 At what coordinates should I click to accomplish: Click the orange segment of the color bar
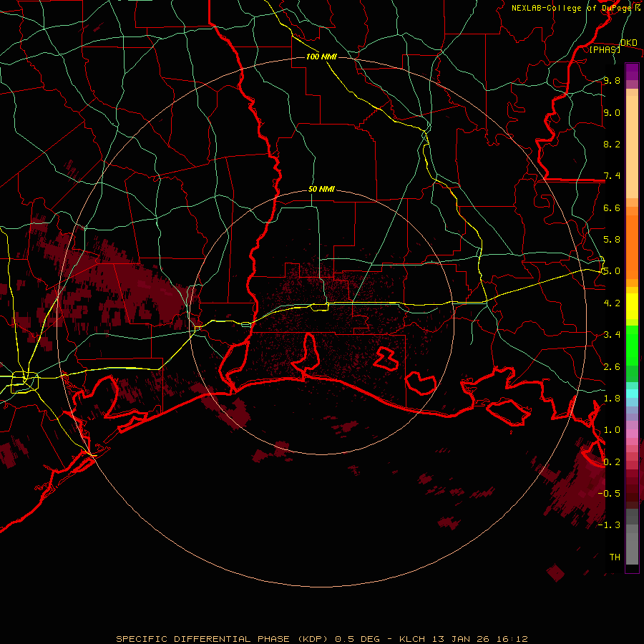tap(632, 246)
